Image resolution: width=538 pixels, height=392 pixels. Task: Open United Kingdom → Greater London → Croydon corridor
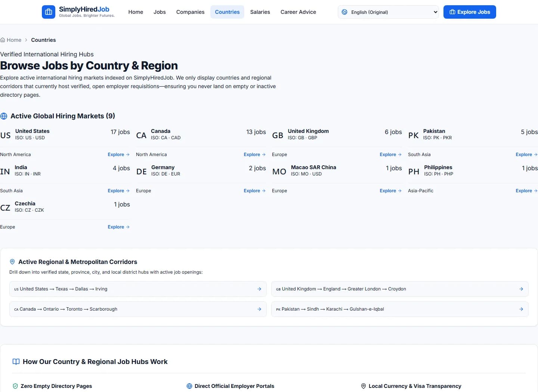[400, 289]
